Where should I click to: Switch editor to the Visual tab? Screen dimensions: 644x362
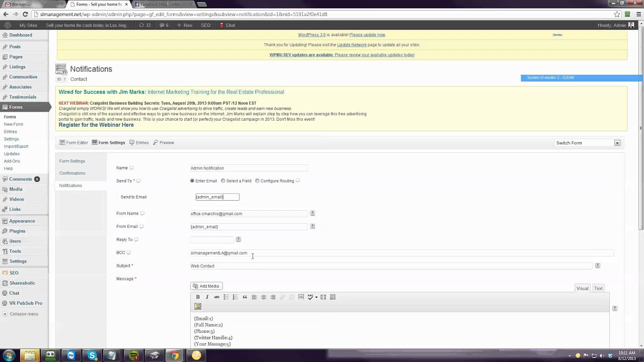point(583,289)
